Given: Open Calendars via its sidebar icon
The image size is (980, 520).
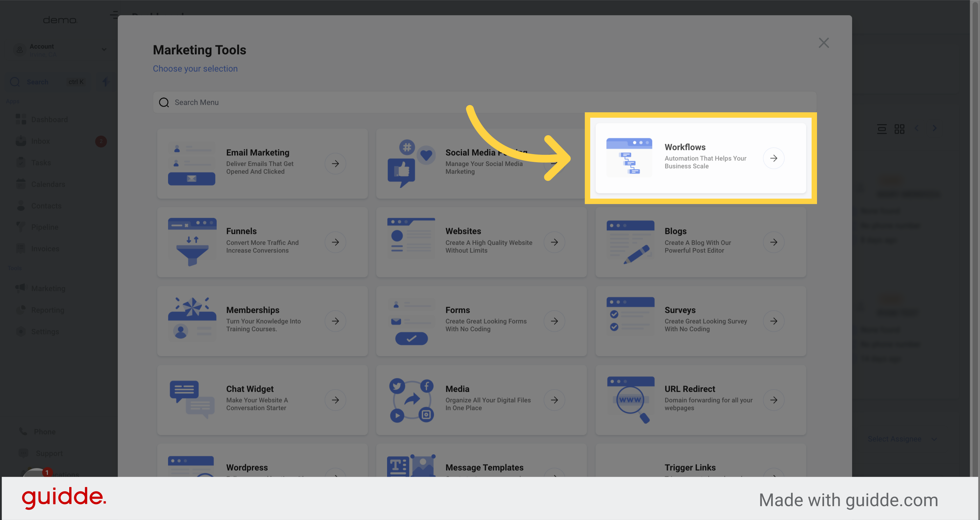Looking at the screenshot, I should pyautogui.click(x=21, y=184).
